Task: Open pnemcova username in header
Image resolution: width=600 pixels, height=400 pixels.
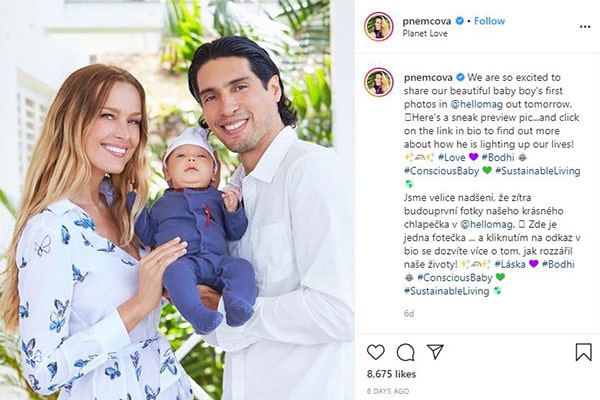Action: pyautogui.click(x=427, y=21)
